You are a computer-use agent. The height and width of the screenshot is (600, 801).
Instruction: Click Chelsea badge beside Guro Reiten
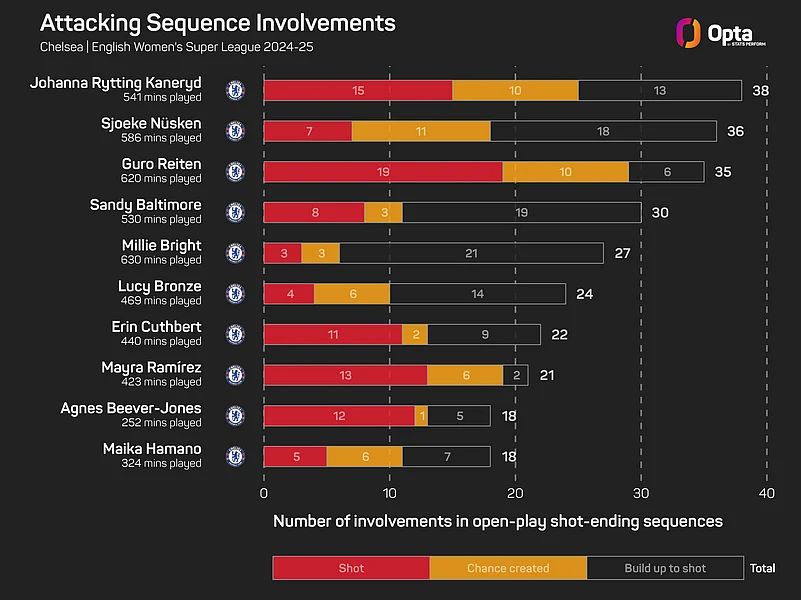[235, 171]
